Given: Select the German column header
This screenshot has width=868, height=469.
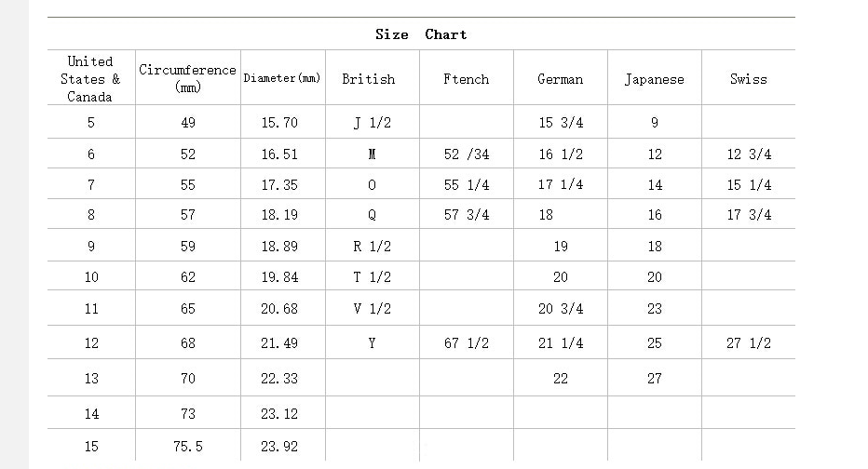Looking at the screenshot, I should click(x=560, y=79).
